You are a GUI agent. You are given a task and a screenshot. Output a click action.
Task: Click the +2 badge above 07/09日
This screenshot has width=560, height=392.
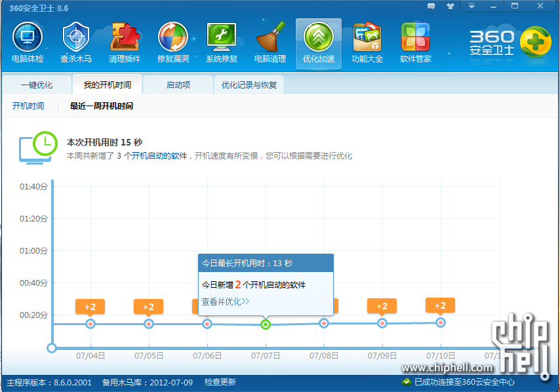[x=382, y=306]
